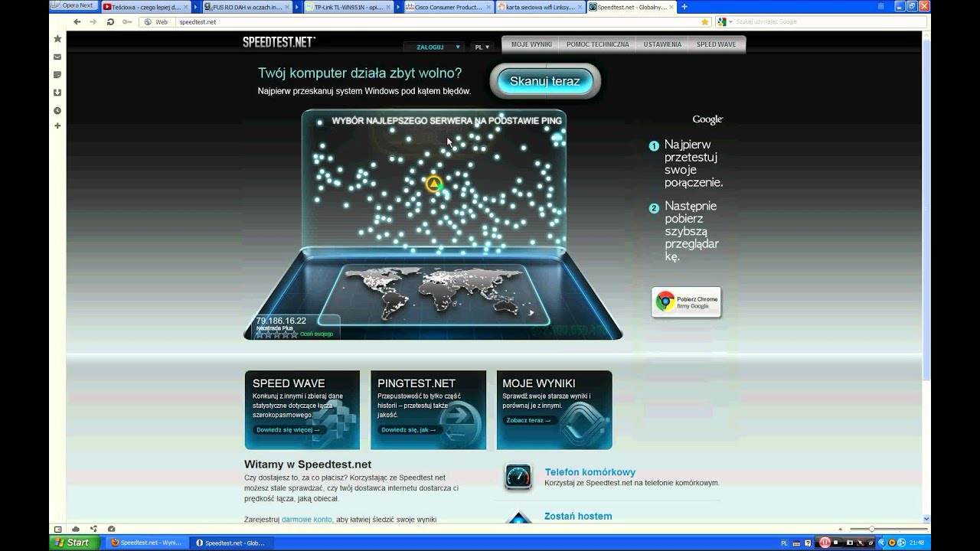Click the darmowe konto link
Screen dimensions: 980x551
307,520
